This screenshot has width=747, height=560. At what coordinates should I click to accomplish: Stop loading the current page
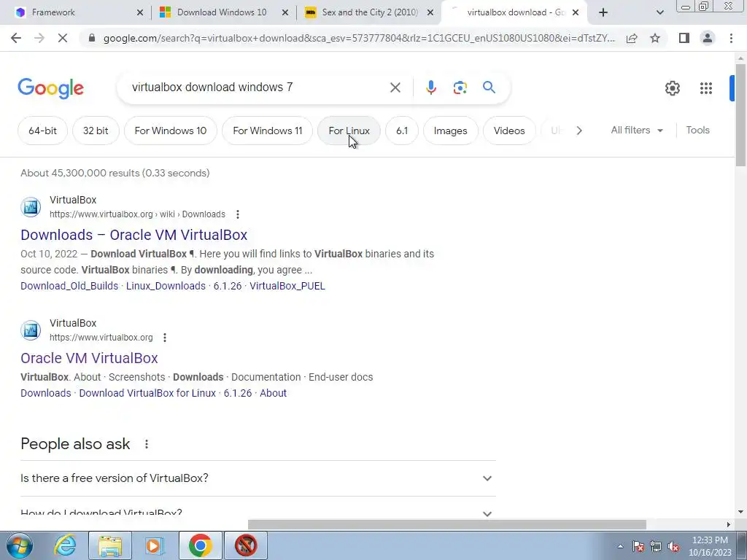point(63,38)
